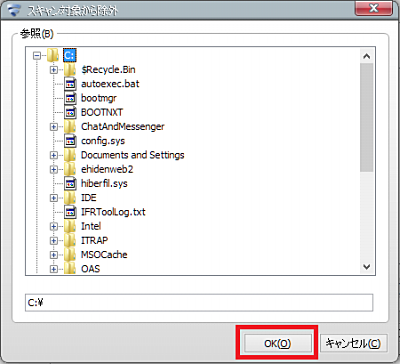Click the ehidenweb2 folder icon
The width and height of the screenshot is (400, 364).
pyautogui.click(x=70, y=169)
